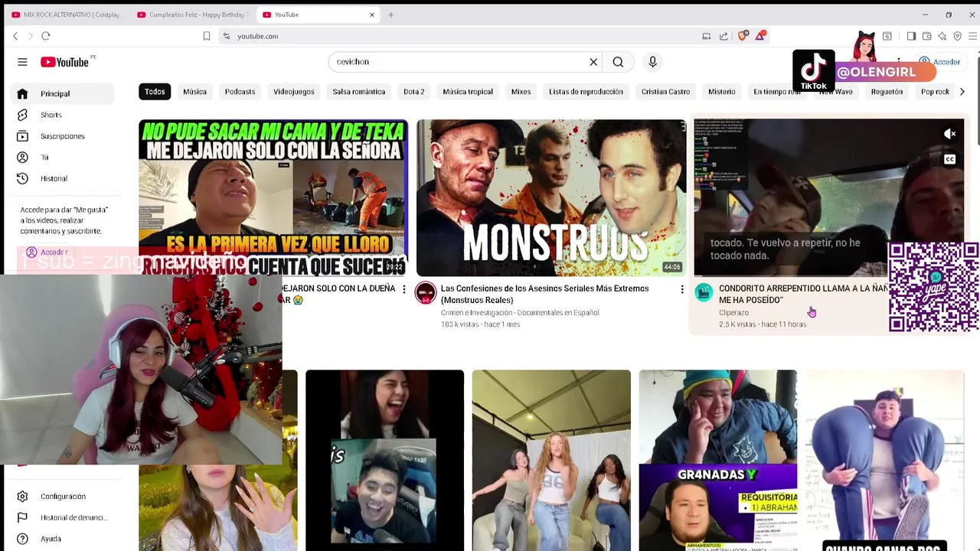Image resolution: width=980 pixels, height=551 pixels.
Task: Show more filter chips with right arrow
Action: [x=962, y=92]
